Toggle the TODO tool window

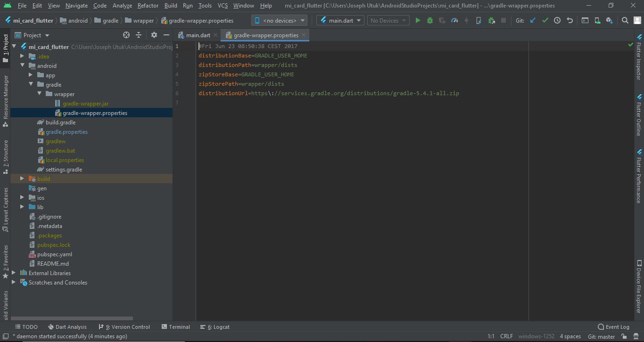26,326
